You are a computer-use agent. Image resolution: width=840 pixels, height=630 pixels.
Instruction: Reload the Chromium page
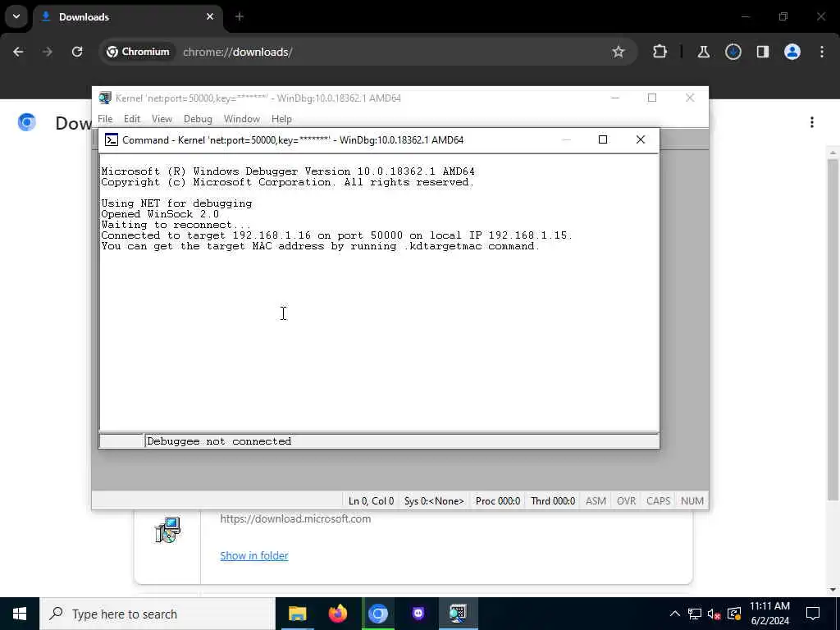point(77,52)
